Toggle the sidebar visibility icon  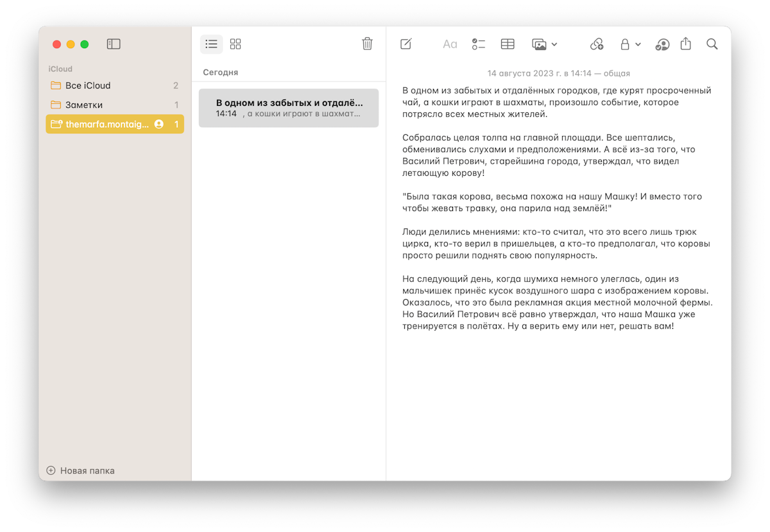(114, 44)
